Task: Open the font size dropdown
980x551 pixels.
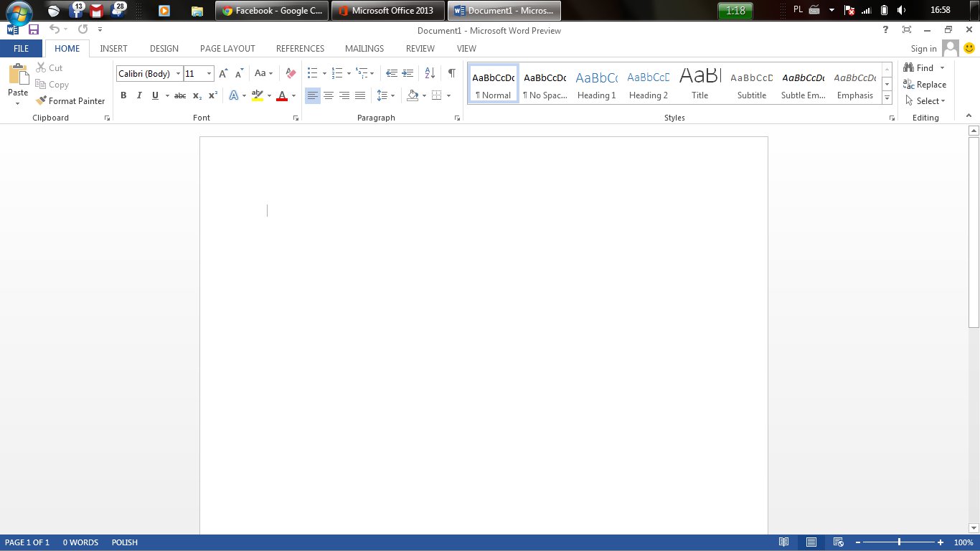Action: click(209, 74)
